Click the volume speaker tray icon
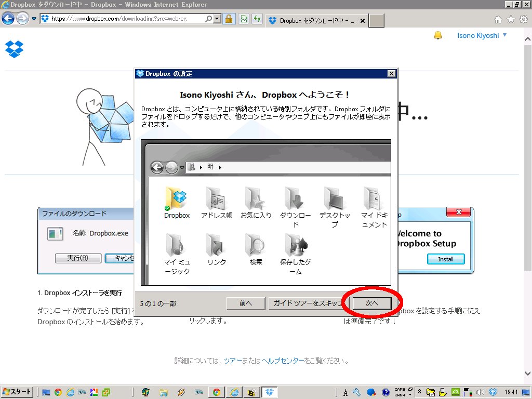 click(480, 393)
